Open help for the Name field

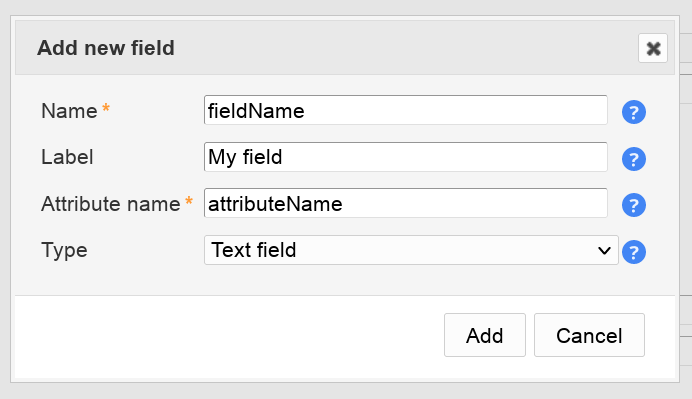pos(634,112)
